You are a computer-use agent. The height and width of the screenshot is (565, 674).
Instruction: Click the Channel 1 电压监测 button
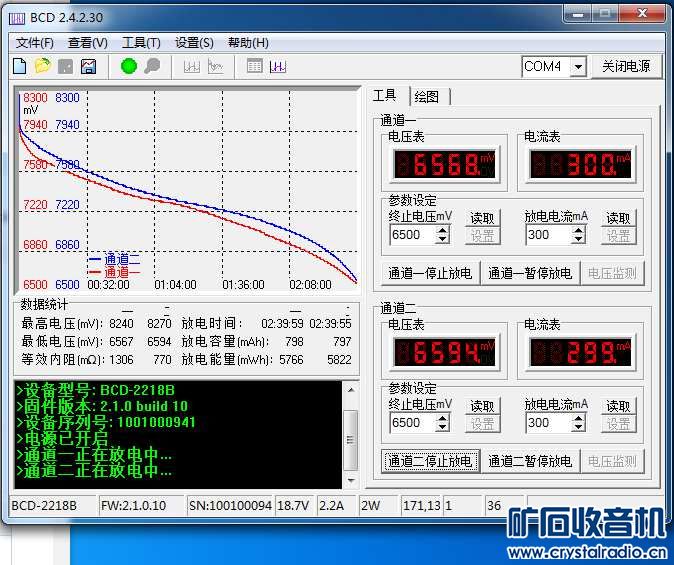pyautogui.click(x=612, y=273)
